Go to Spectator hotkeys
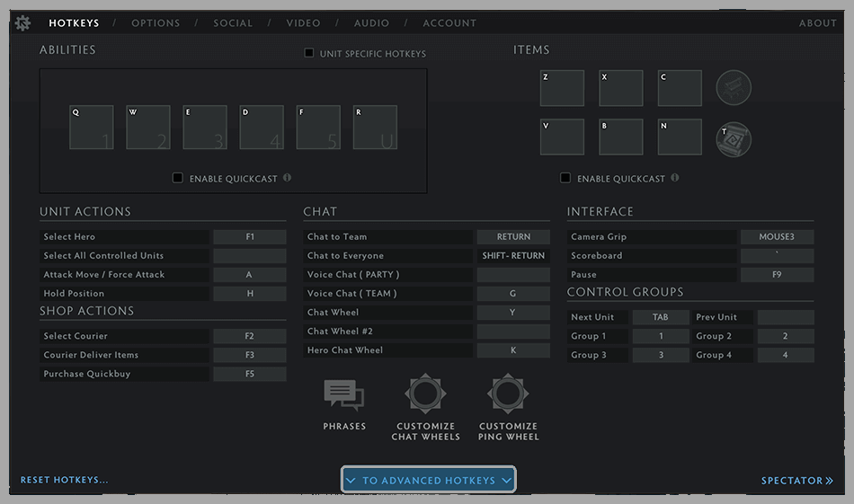The image size is (854, 504). (796, 481)
